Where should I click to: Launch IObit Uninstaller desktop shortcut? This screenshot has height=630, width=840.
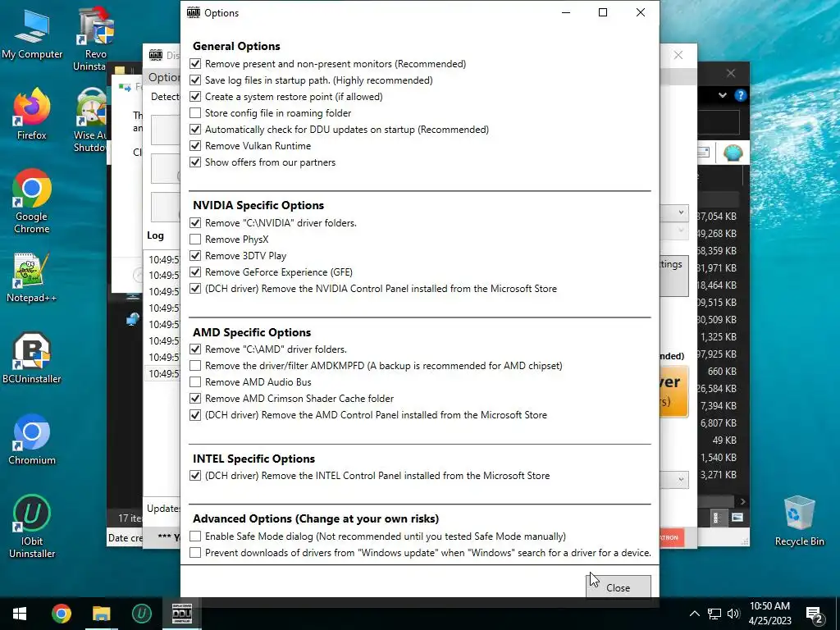pos(32,526)
